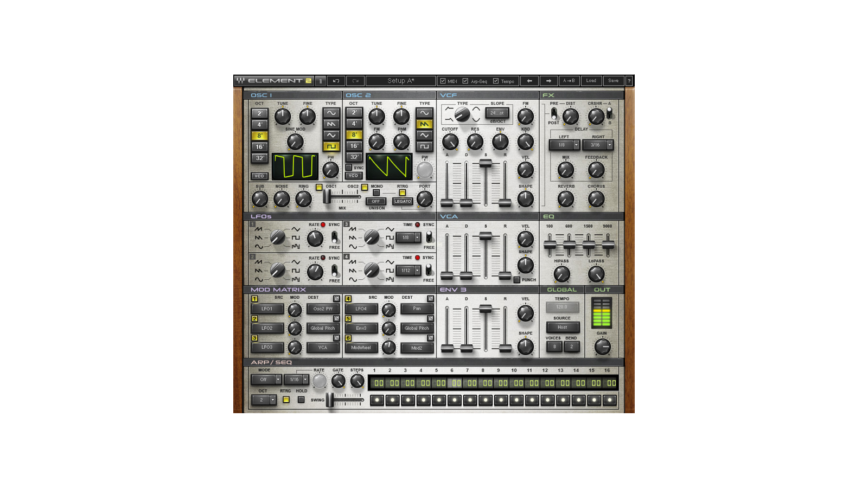The width and height of the screenshot is (868, 488).
Task: Click the redo arrow in the top toolbar
Action: (356, 80)
